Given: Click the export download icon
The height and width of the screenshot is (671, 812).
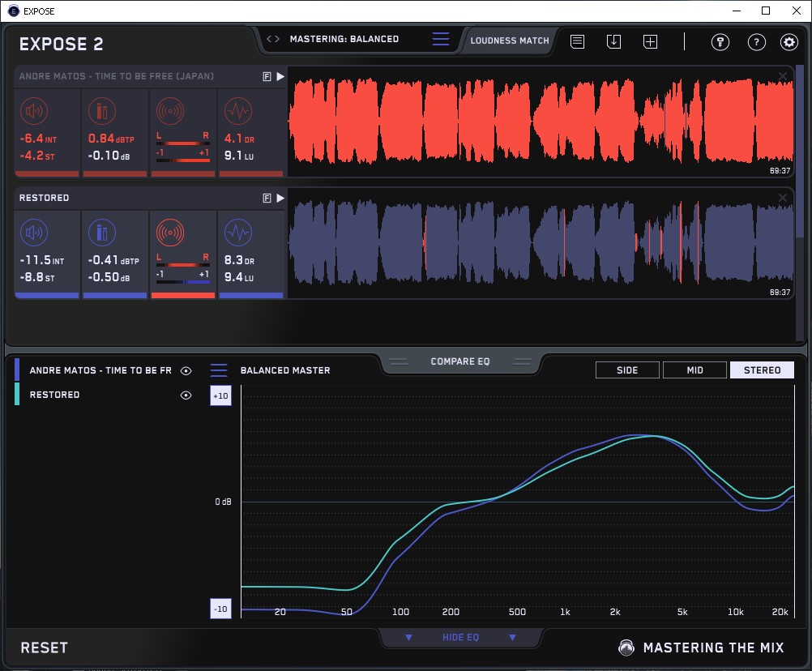Looking at the screenshot, I should coord(613,41).
